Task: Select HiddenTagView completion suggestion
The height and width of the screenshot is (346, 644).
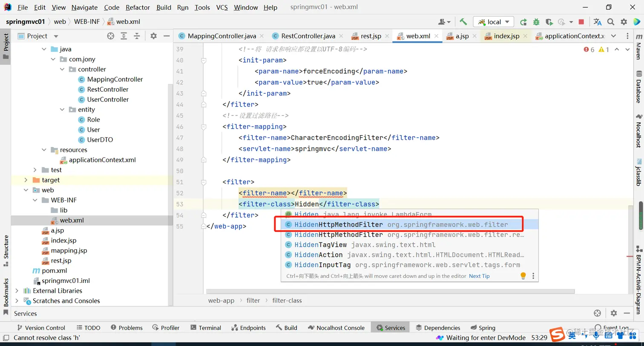Action: coord(409,245)
